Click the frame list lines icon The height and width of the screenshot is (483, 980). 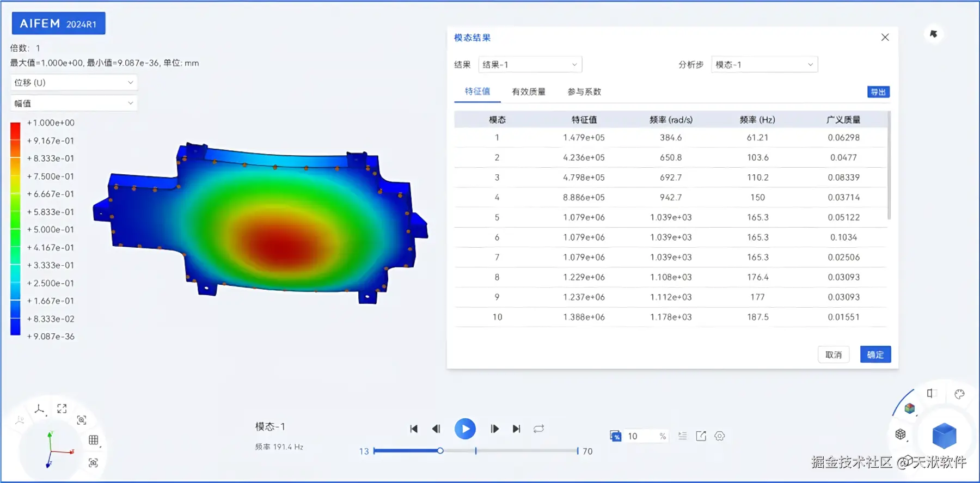[x=682, y=436]
